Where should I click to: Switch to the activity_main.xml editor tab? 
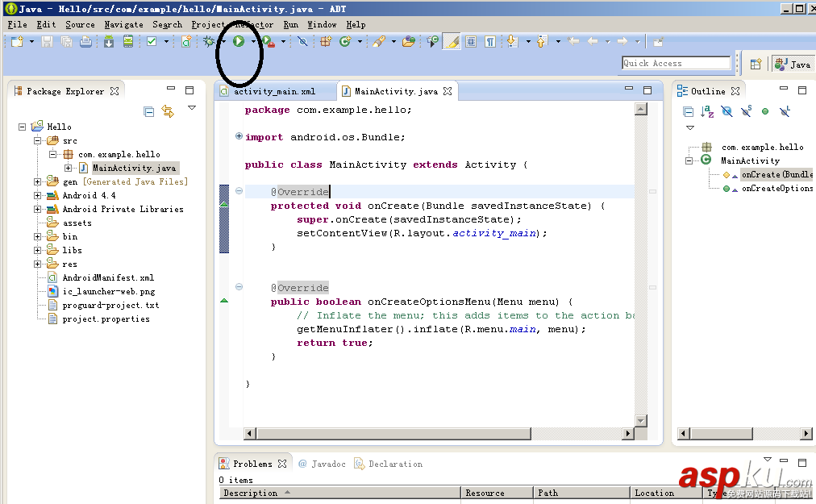tap(274, 91)
